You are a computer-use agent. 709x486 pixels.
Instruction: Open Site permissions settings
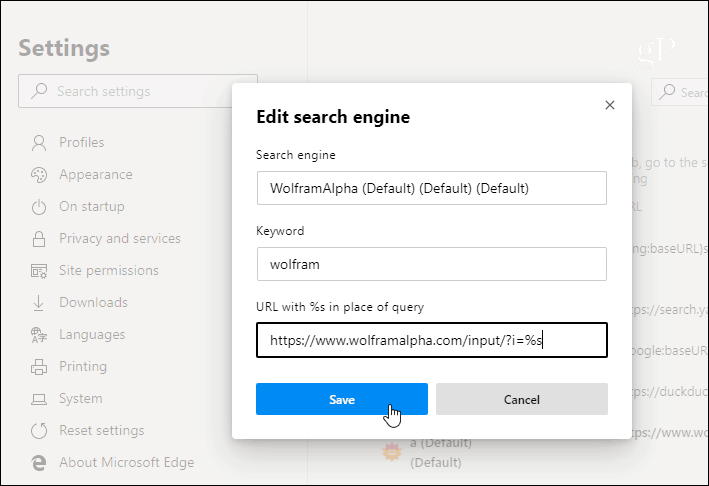[109, 270]
